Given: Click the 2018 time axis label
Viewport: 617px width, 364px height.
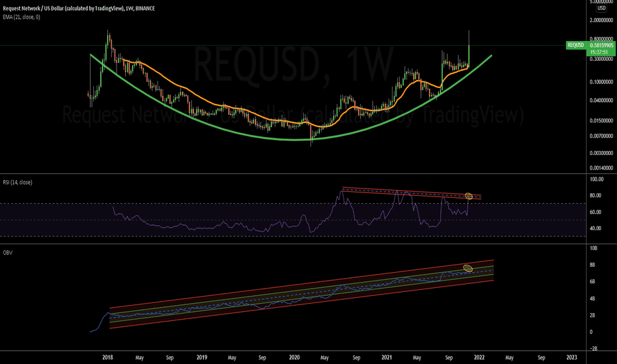Looking at the screenshot, I should 107,357.
